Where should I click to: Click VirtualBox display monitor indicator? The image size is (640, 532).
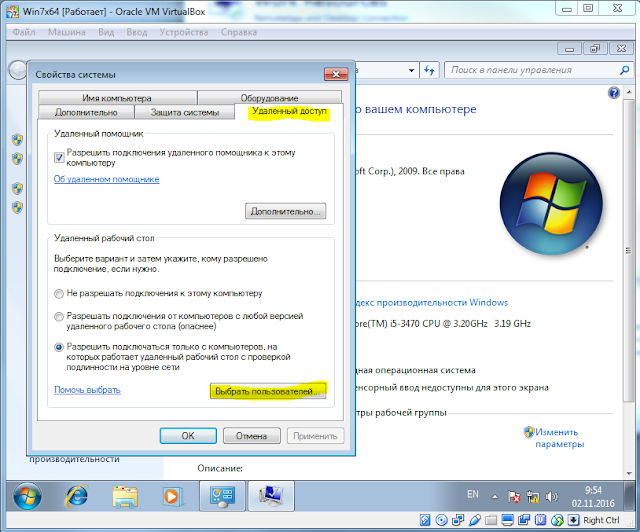click(x=507, y=520)
